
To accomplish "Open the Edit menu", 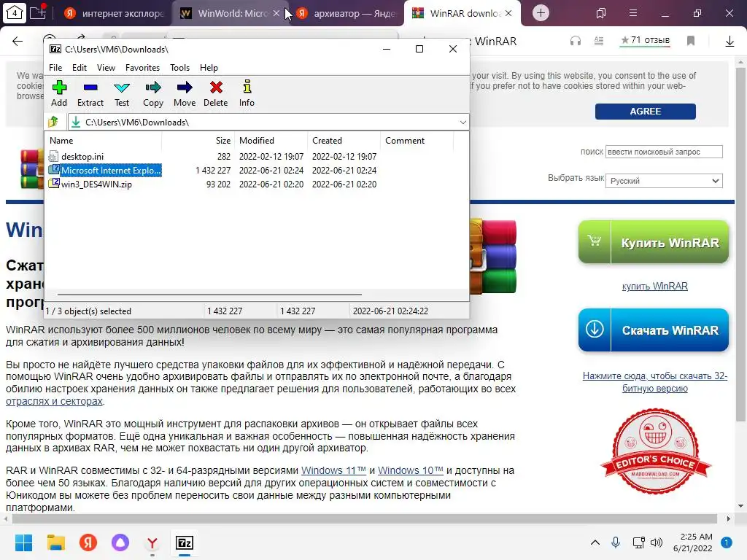I will [x=79, y=68].
